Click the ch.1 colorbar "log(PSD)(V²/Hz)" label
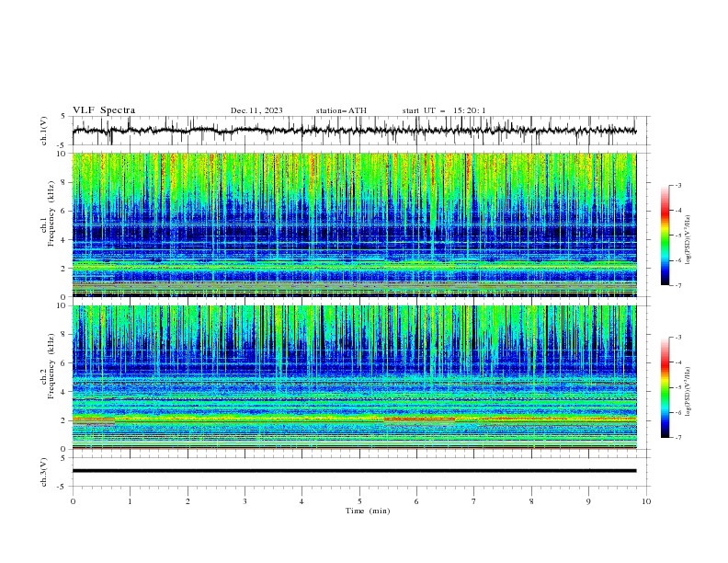This screenshot has width=728, height=563. pyautogui.click(x=688, y=240)
